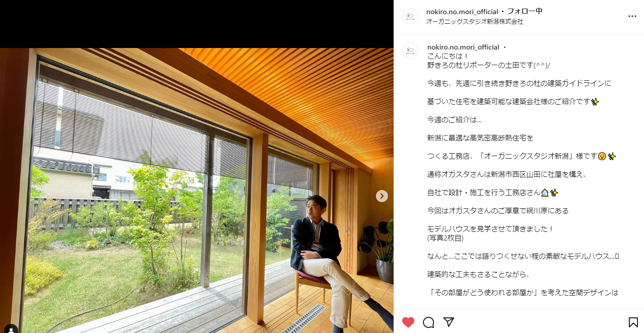Share the post using the paper plane icon
644x333 pixels.
click(449, 322)
